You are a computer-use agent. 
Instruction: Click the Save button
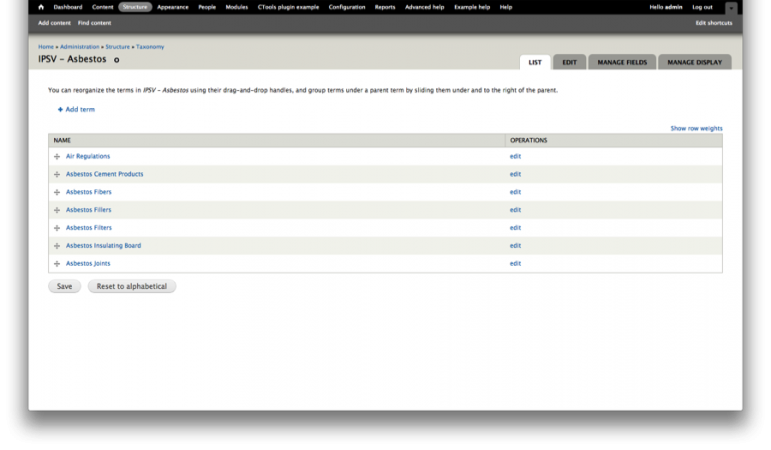pyautogui.click(x=64, y=286)
